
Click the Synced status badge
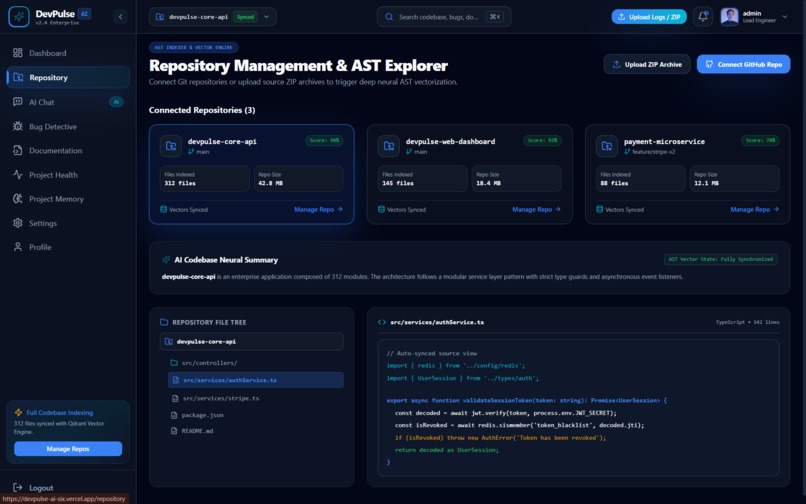245,17
